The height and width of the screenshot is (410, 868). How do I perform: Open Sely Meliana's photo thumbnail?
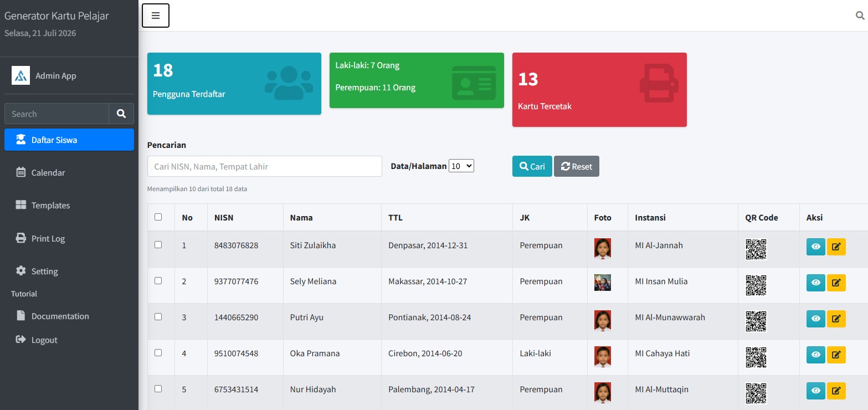[603, 283]
